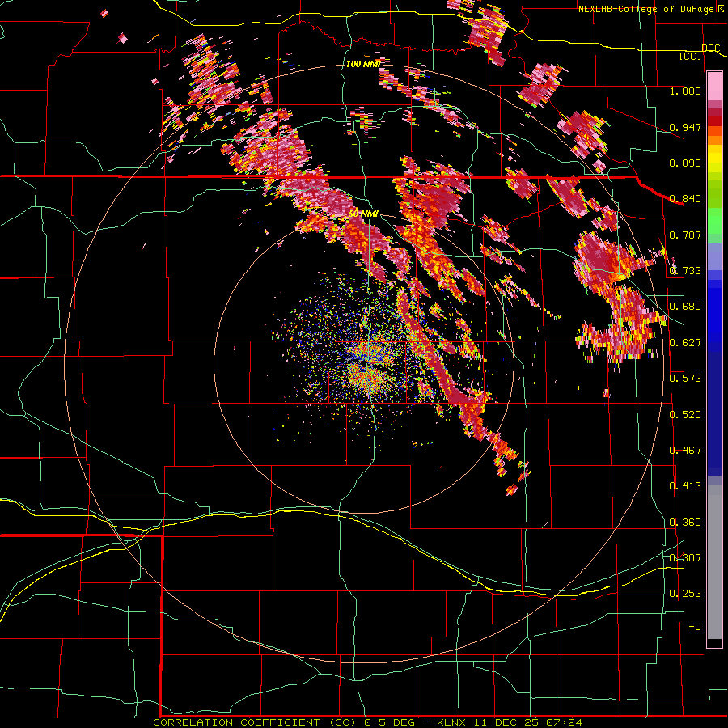The image size is (728, 728).
Task: Select the 0.680 color scale value
Action: 685,306
